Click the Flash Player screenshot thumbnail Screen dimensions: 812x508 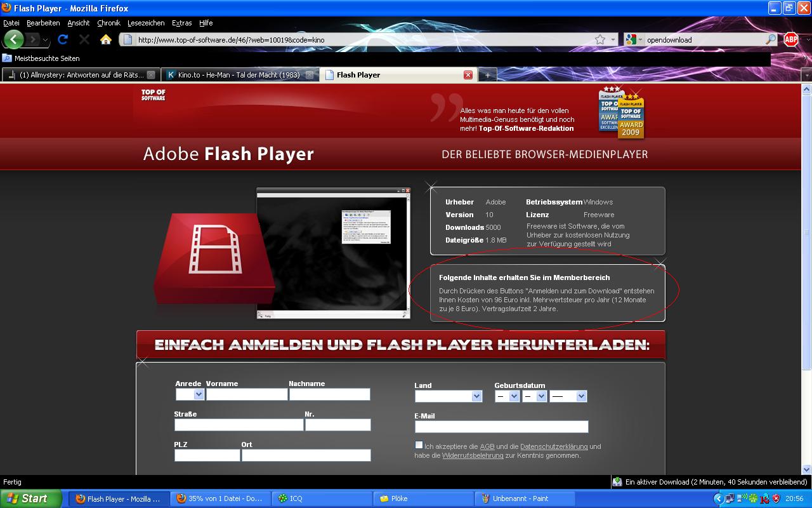click(x=334, y=253)
